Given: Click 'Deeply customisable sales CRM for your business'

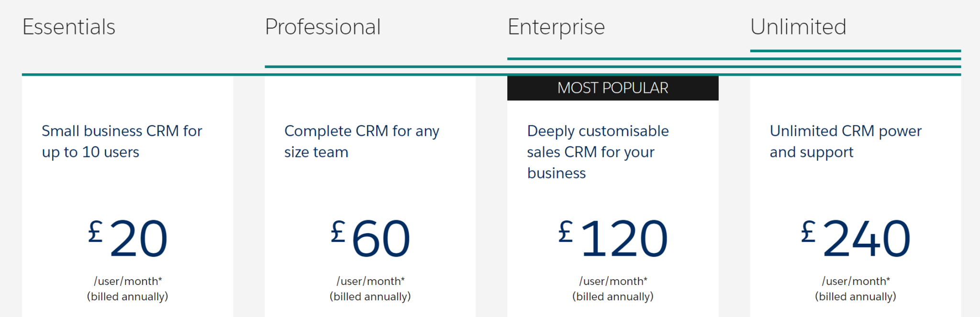Looking at the screenshot, I should 598,152.
